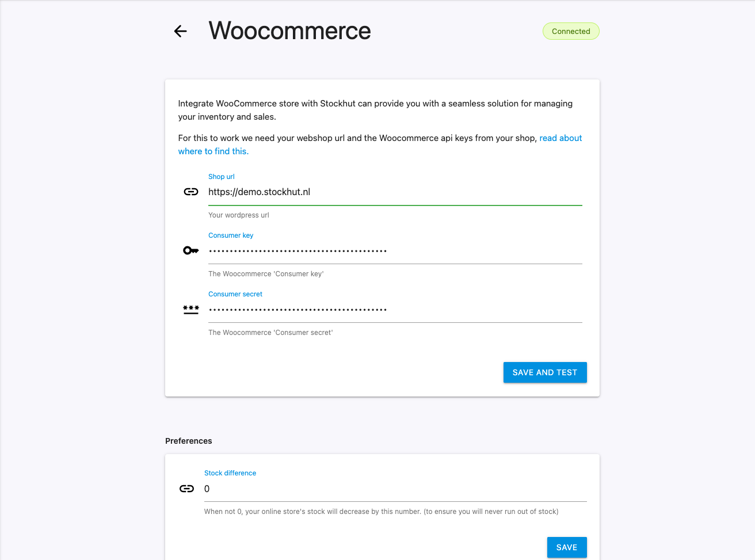The width and height of the screenshot is (755, 560).
Task: Click the 'Stock difference' field label
Action: tap(230, 473)
